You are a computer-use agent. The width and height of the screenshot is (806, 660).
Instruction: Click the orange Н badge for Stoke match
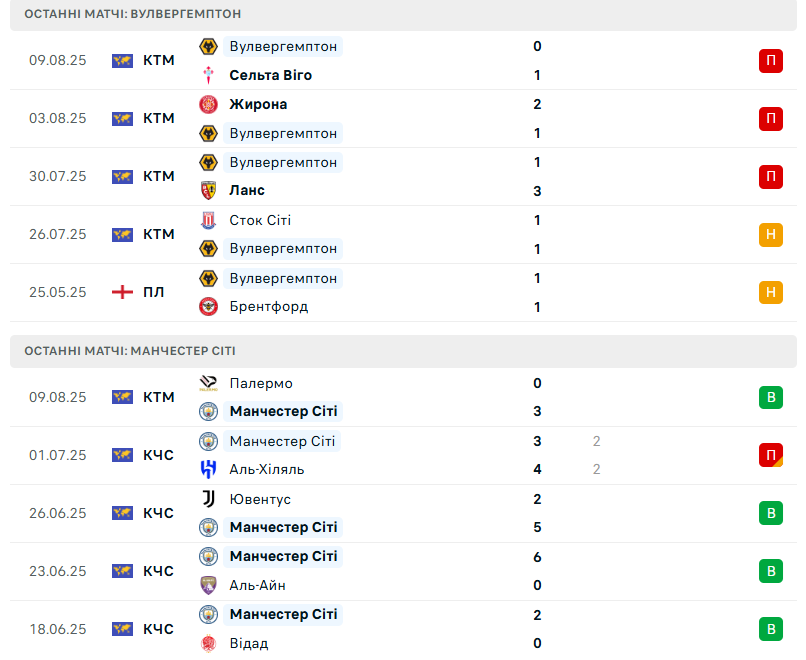[770, 234]
